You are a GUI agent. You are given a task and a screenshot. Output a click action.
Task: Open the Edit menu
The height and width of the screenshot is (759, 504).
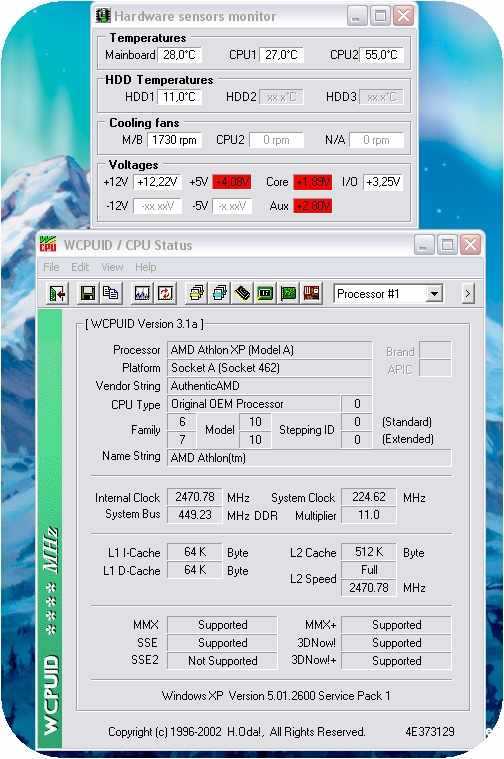80,267
